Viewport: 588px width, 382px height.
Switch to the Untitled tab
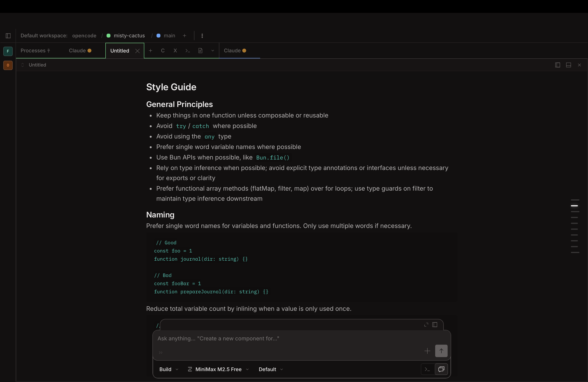tap(120, 51)
